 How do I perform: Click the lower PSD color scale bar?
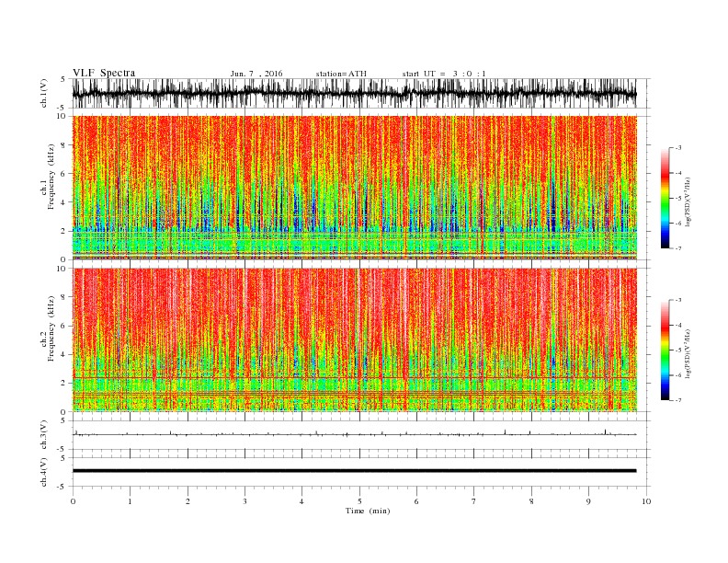click(665, 350)
